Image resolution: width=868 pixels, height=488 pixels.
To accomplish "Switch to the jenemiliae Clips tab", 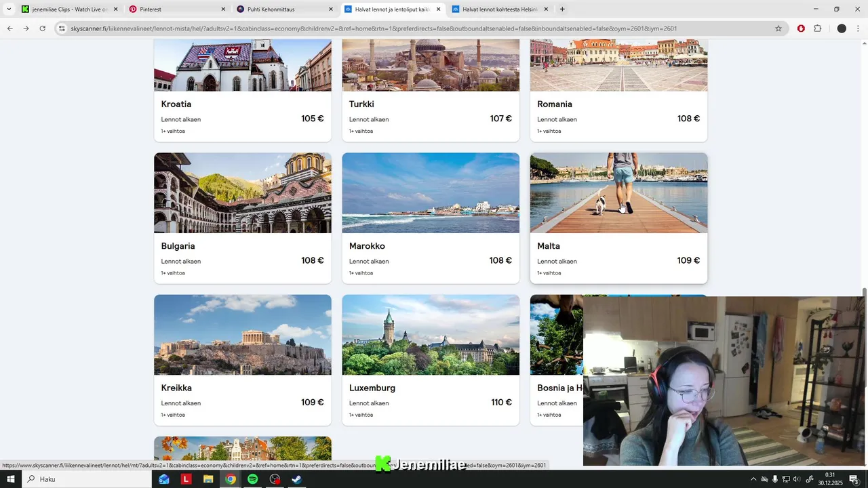I will pos(70,9).
